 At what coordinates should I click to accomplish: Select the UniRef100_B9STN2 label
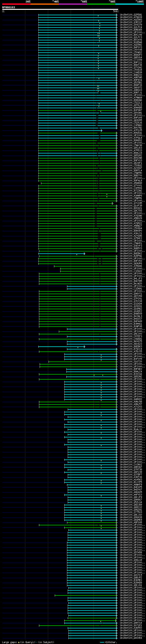click(x=131, y=128)
